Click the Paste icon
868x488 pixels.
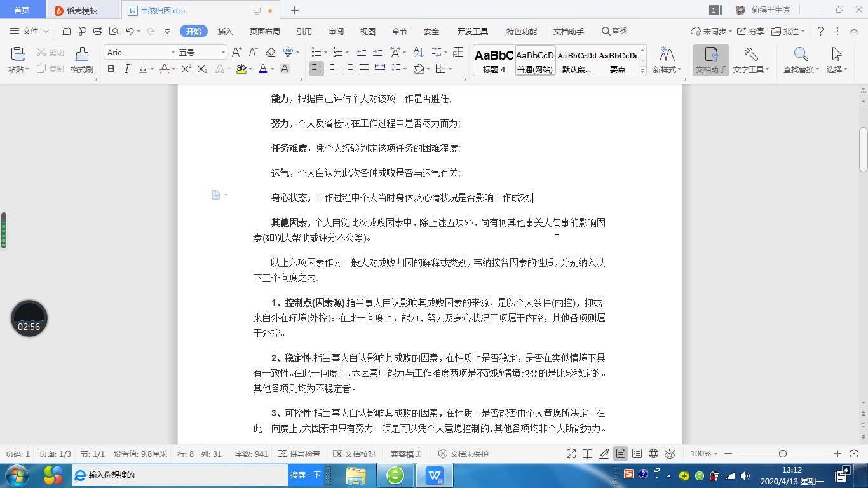pos(18,55)
